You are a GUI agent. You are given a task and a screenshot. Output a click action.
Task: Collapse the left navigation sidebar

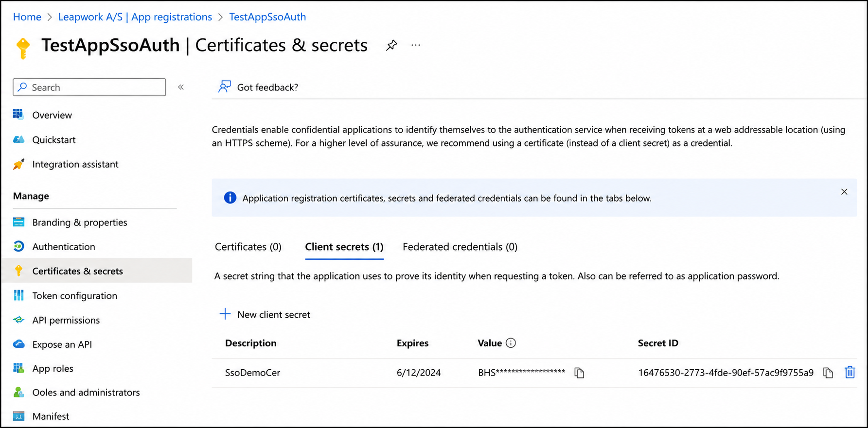coord(181,87)
